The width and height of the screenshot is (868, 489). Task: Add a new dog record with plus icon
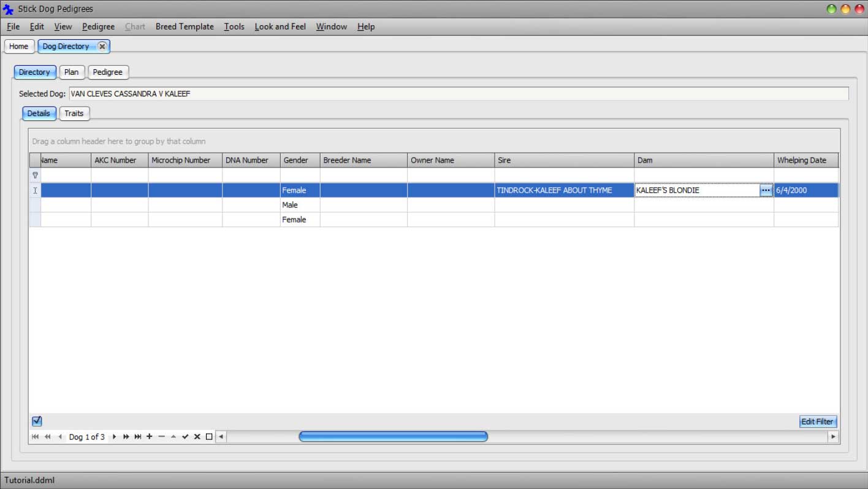(149, 437)
